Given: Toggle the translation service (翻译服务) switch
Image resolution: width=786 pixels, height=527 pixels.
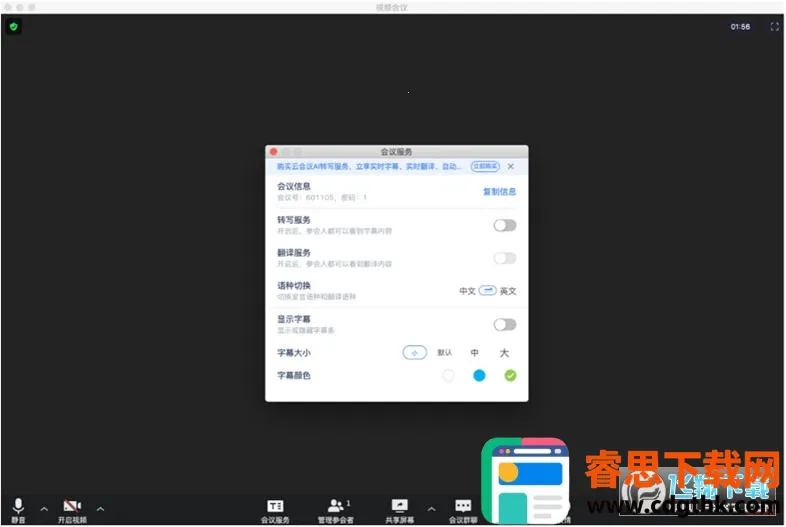Looking at the screenshot, I should [505, 258].
